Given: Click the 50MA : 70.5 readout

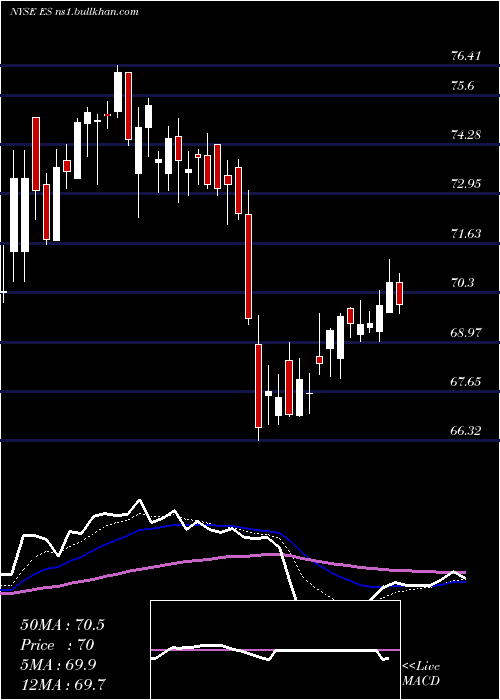Looking at the screenshot, I should [62, 625].
